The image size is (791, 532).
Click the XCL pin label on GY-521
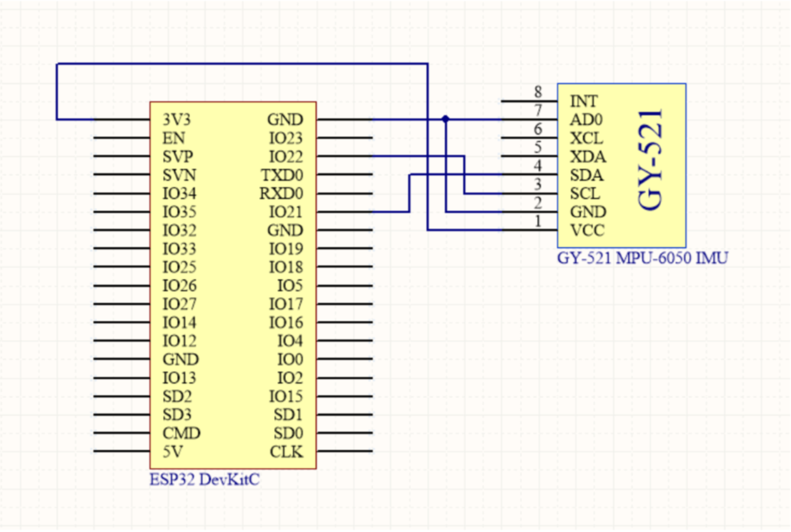[586, 138]
